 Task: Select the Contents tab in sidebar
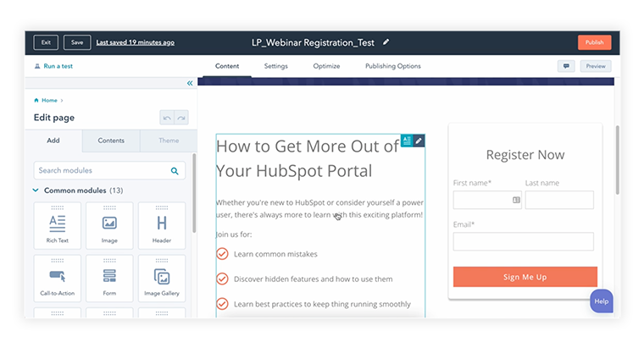111,141
